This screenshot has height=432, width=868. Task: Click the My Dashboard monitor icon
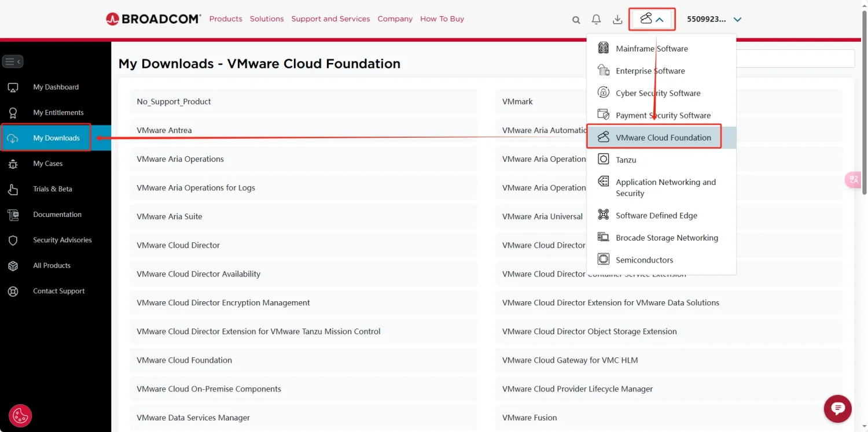(x=13, y=87)
